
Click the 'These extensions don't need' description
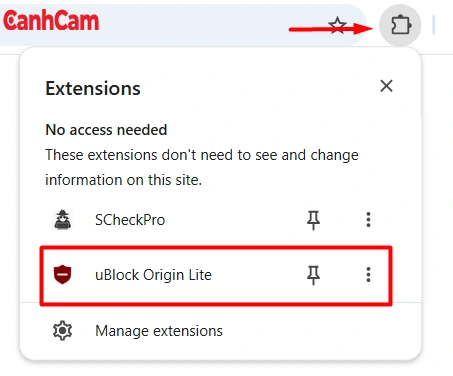[202, 167]
